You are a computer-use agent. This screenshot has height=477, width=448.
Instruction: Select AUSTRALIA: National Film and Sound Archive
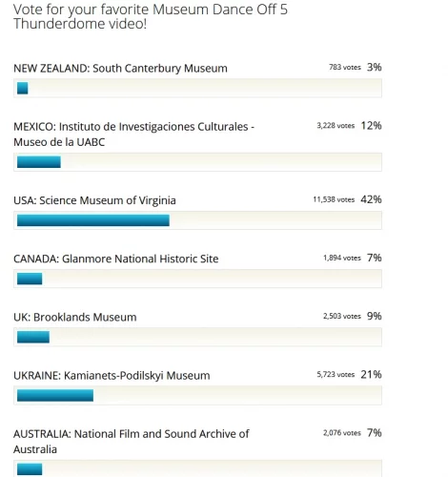tap(132, 442)
